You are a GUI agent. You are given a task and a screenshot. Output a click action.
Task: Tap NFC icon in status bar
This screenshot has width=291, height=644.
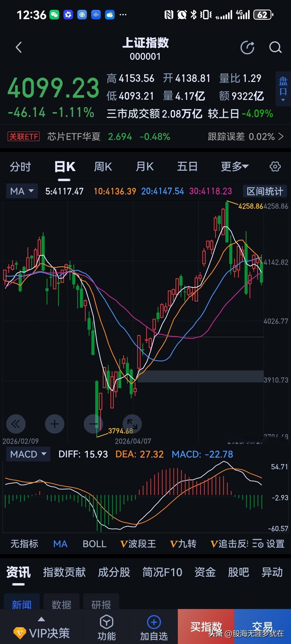point(169,15)
